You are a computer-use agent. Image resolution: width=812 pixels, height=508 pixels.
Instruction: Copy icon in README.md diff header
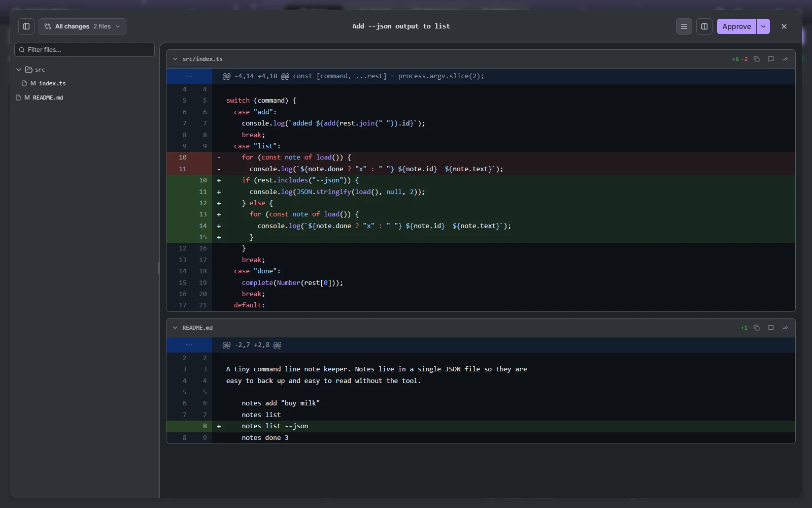point(757,328)
